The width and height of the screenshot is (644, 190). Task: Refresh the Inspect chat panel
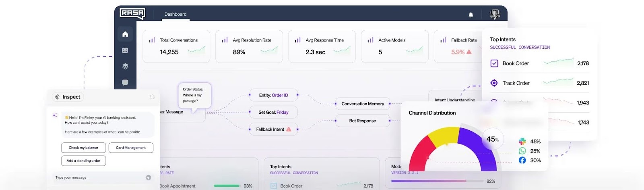152,97
